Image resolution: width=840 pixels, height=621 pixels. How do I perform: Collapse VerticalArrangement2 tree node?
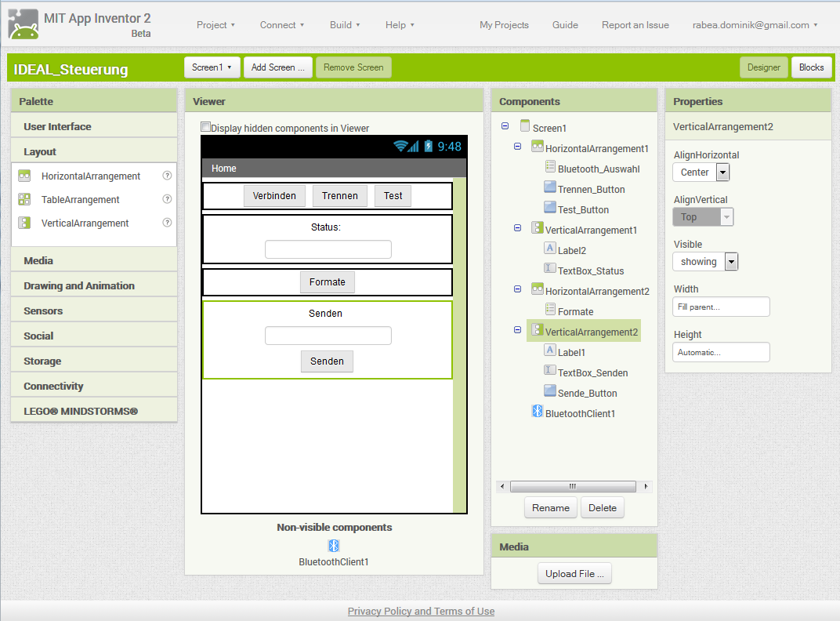pyautogui.click(x=517, y=330)
